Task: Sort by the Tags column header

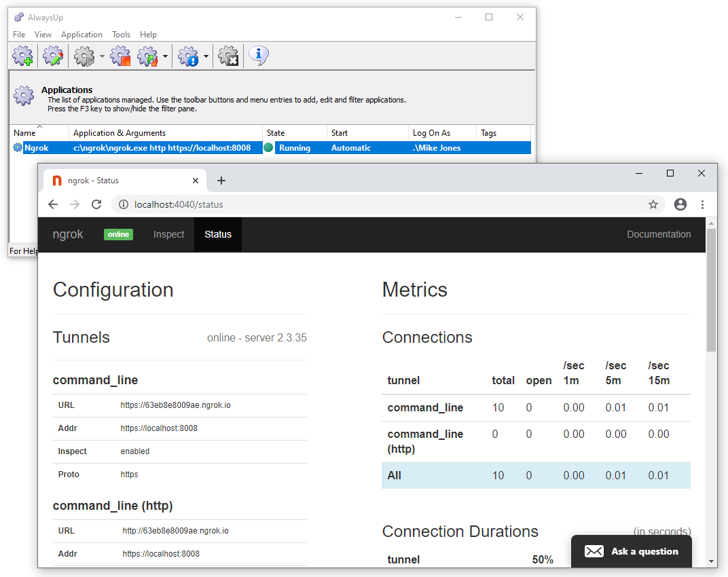Action: tap(503, 133)
